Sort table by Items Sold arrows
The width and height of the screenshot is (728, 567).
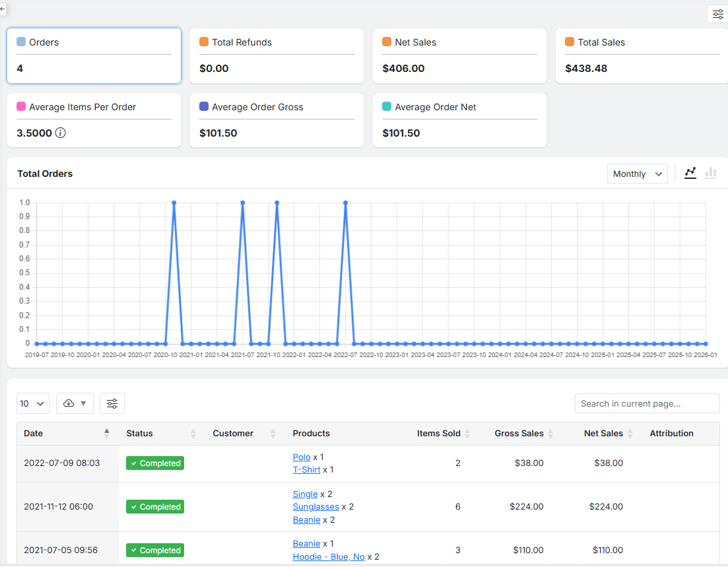point(467,434)
